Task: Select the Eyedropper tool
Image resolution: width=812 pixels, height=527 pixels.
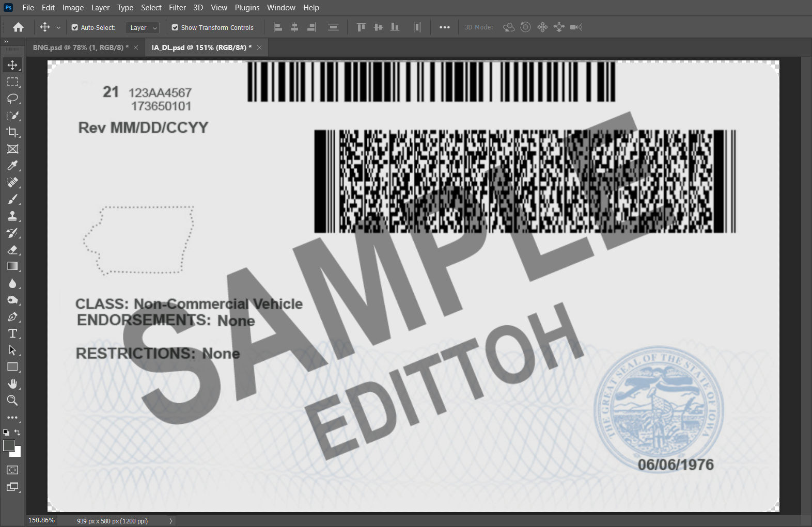Action: point(12,166)
